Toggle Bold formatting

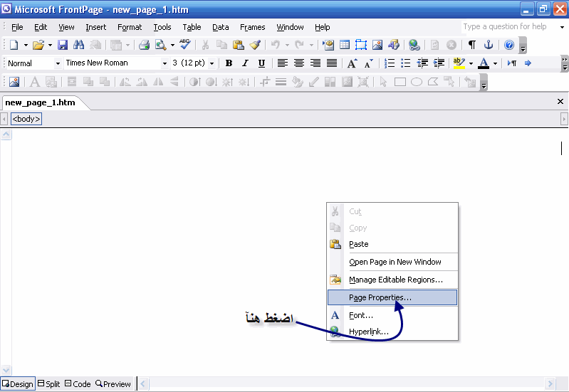point(229,63)
